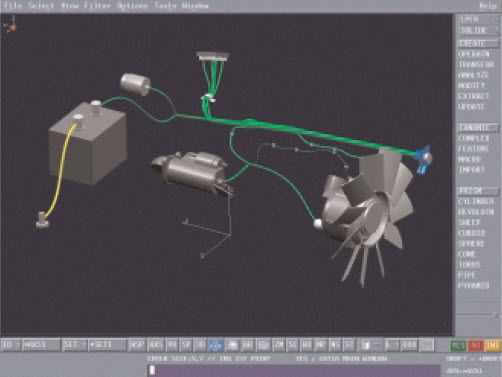This screenshot has height=377, width=502.
Task: Click the green YES button
Action: [458, 345]
